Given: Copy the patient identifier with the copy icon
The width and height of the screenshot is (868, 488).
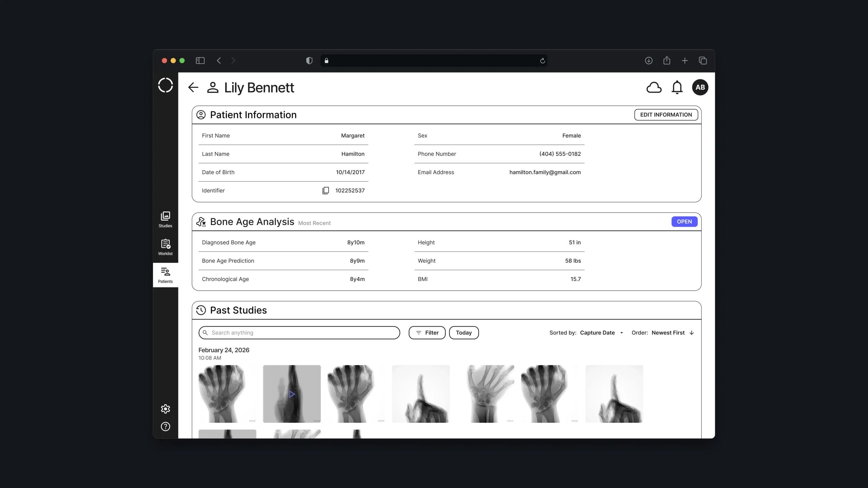Looking at the screenshot, I should (x=325, y=190).
